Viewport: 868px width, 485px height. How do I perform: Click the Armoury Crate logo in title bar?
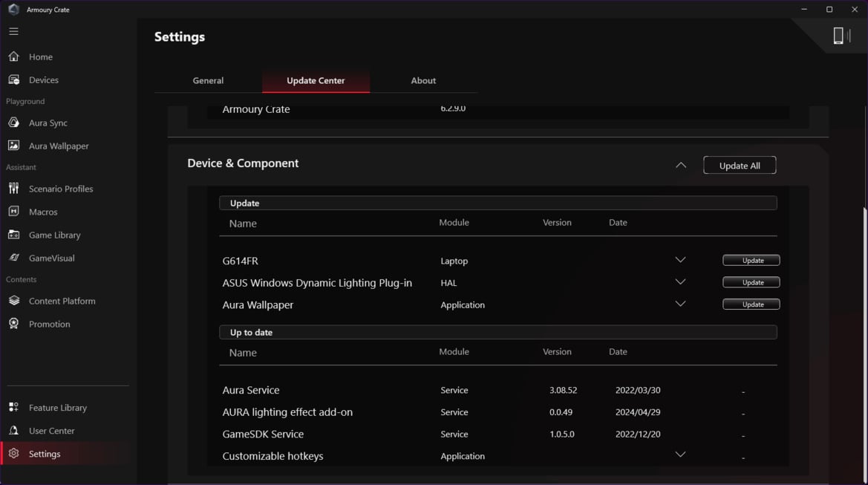tap(14, 10)
